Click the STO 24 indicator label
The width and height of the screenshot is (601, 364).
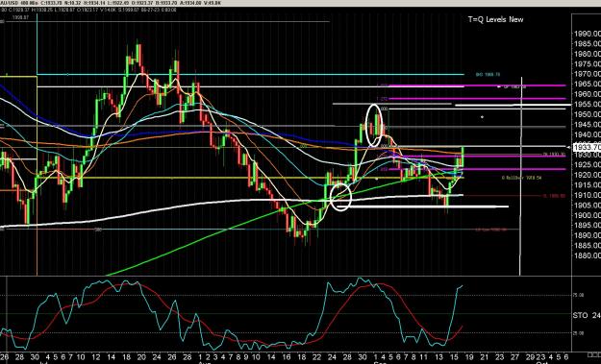click(x=587, y=315)
